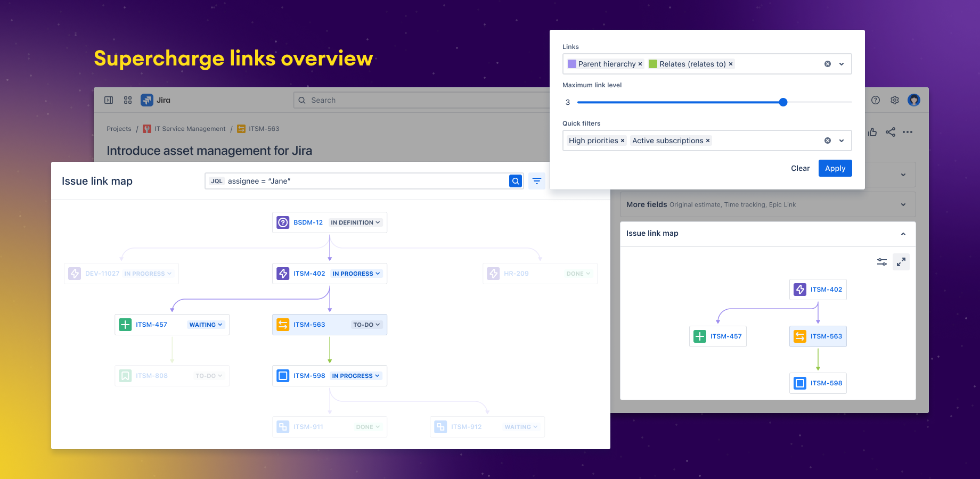Click the thumbs-up like icon
The height and width of the screenshot is (479, 980).
pos(872,132)
